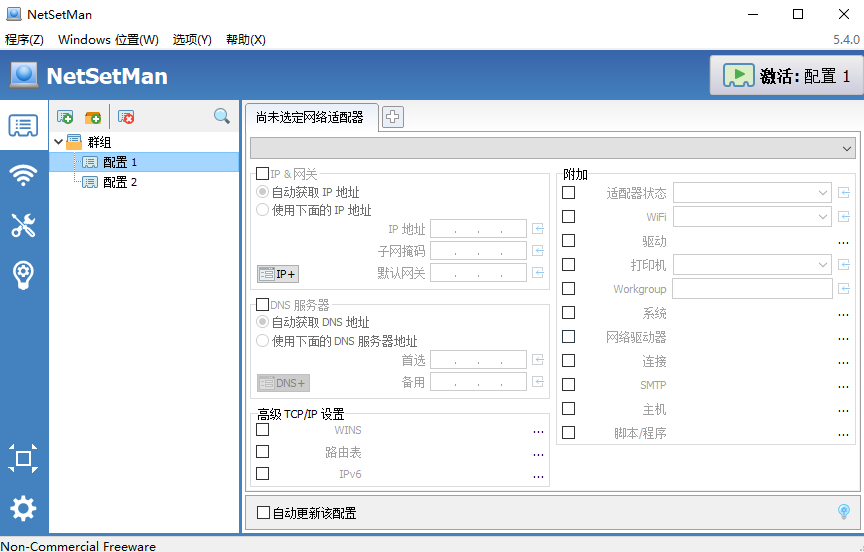Open the 适配器状态 dropdown

tap(752, 193)
